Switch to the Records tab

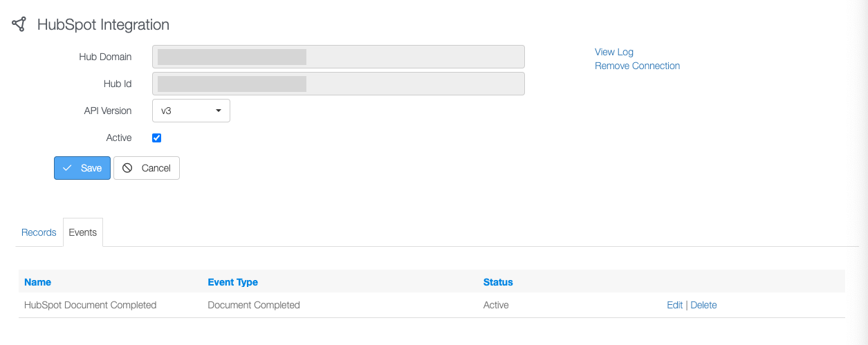pyautogui.click(x=39, y=232)
